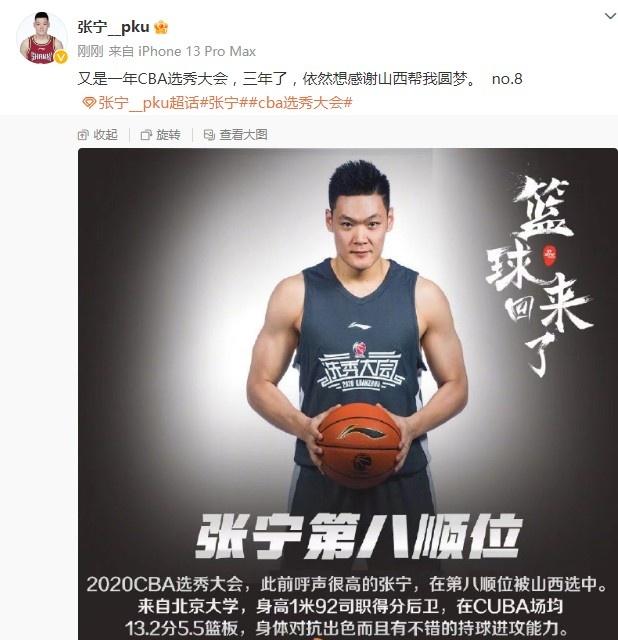618x640 pixels.
Task: Click the super topic diamond icon
Action: tap(88, 102)
